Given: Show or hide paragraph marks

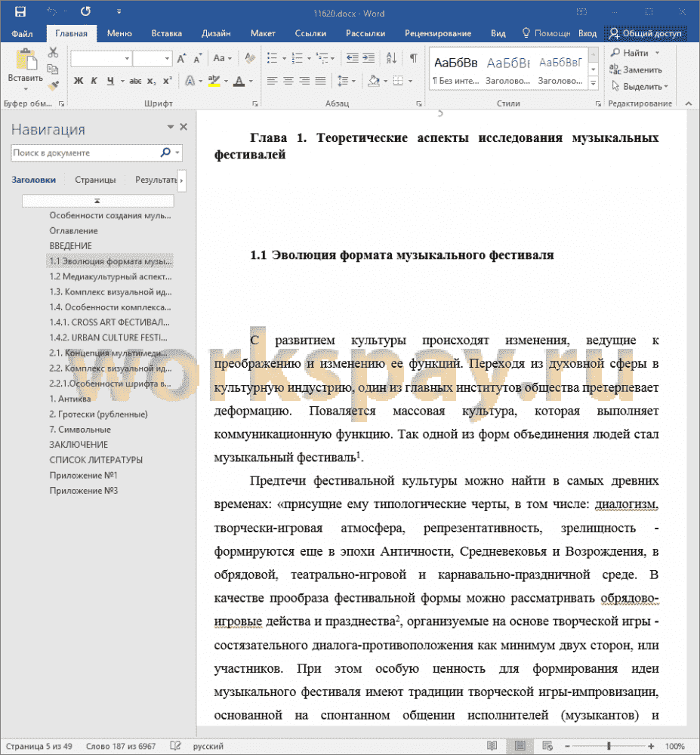Looking at the screenshot, I should coord(414,58).
